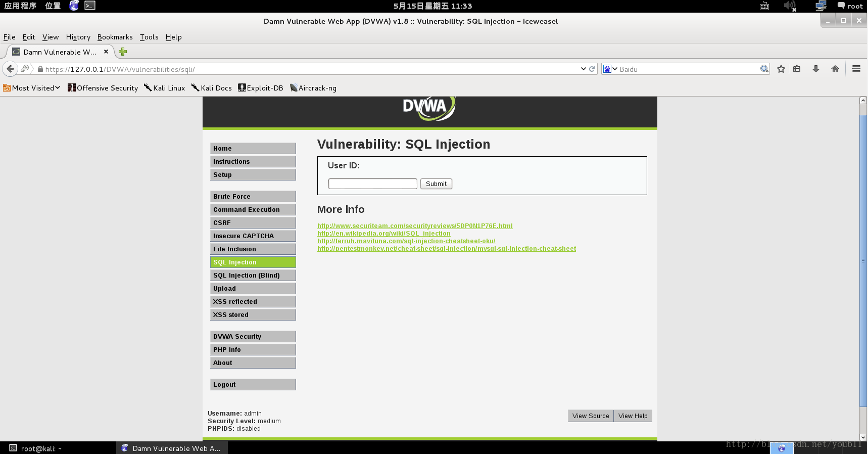Viewport: 868px width, 454px height.
Task: Open the network connection icon
Action: click(821, 6)
